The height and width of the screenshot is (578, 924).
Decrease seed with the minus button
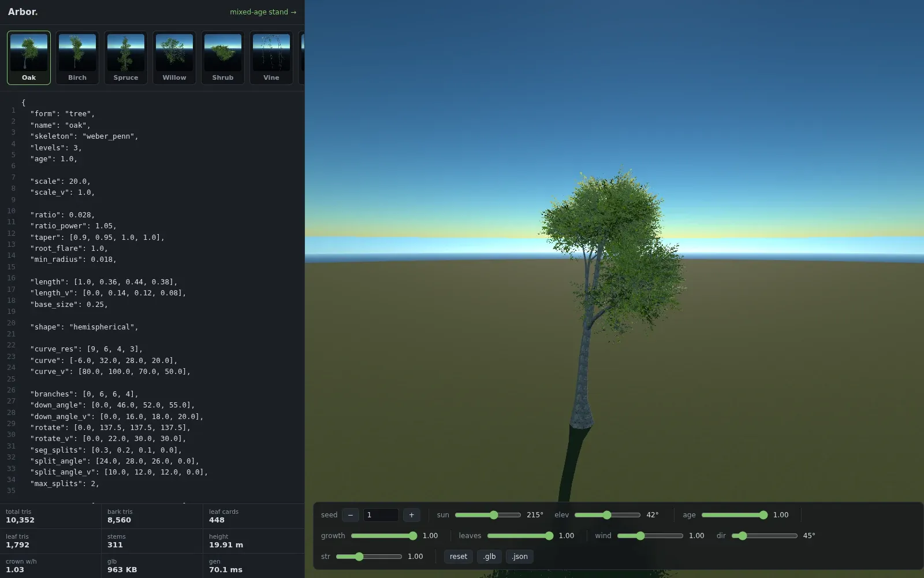pyautogui.click(x=351, y=515)
